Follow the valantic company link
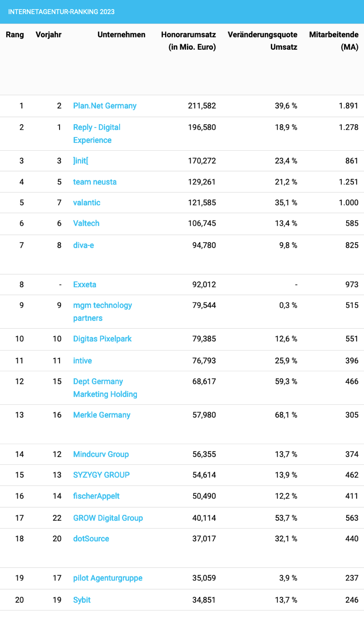The height and width of the screenshot is (621, 364). point(86,203)
